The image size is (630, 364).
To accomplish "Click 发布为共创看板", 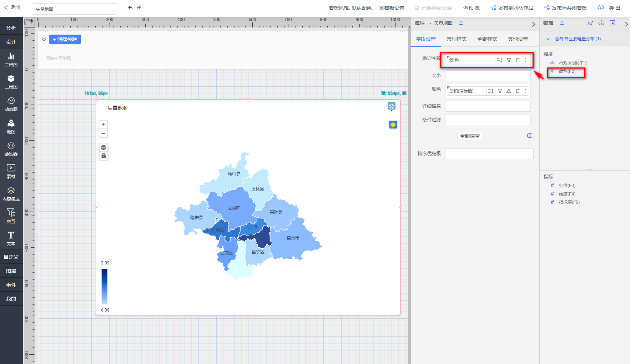I will [565, 8].
